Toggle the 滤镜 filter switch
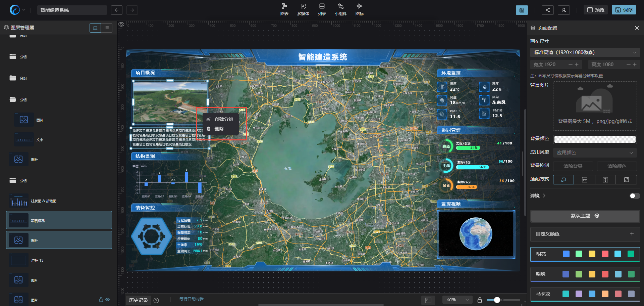 click(634, 196)
